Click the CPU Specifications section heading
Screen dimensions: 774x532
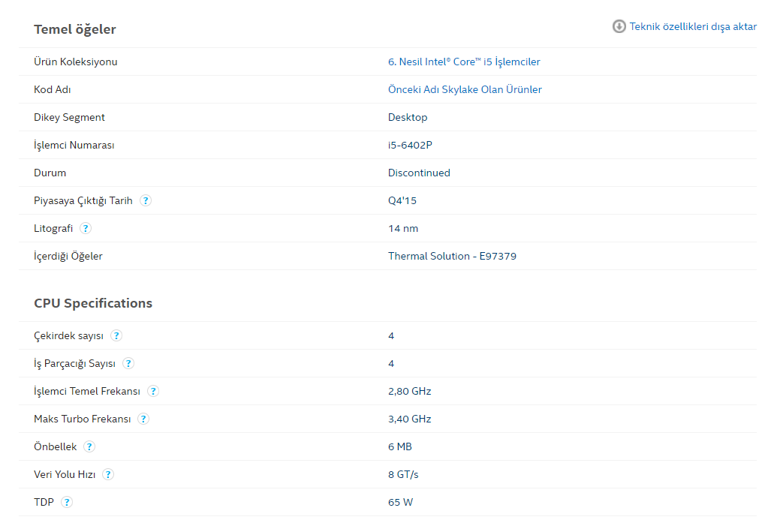tap(93, 303)
